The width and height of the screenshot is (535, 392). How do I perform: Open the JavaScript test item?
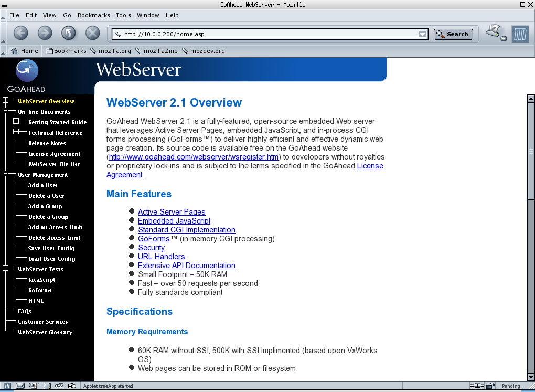pyautogui.click(x=41, y=280)
